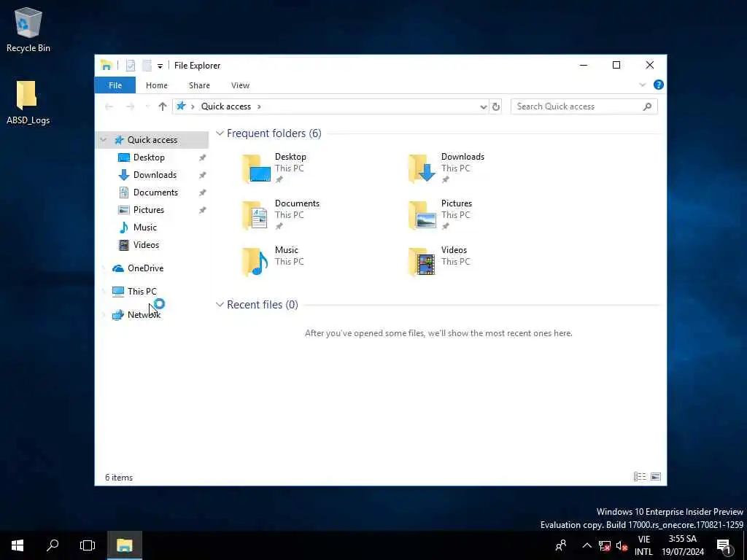
Task: Click the search magnifier icon in Explorer
Action: [x=647, y=106]
